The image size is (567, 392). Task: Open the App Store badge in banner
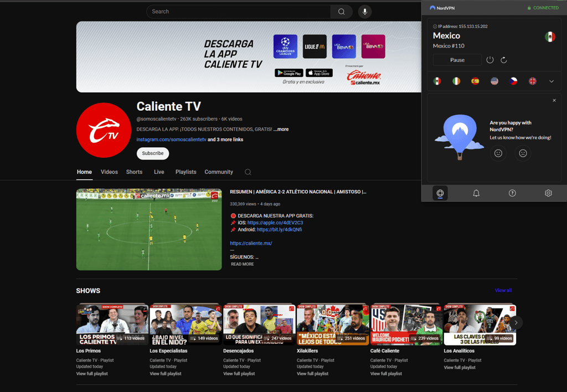coord(319,73)
